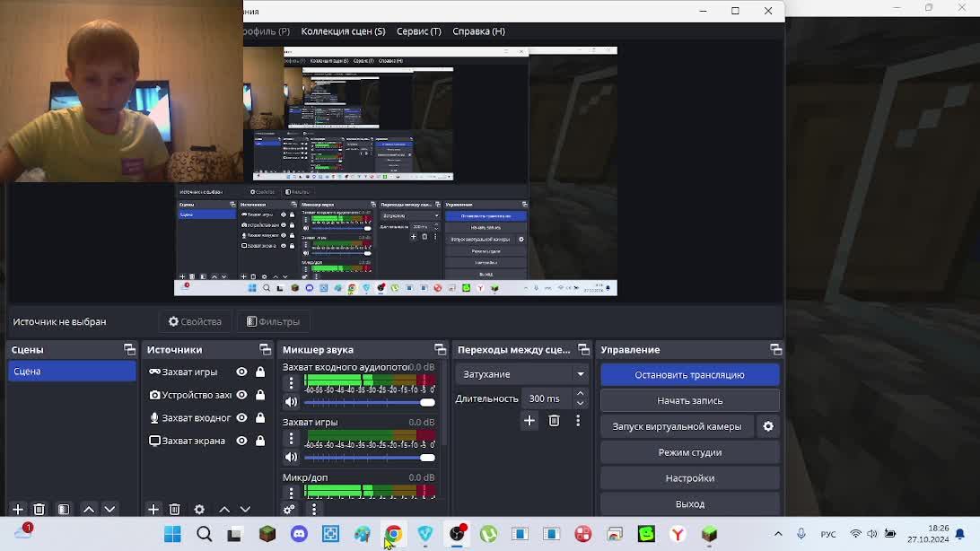
Task: Click Начать запись to start recording
Action: point(690,400)
